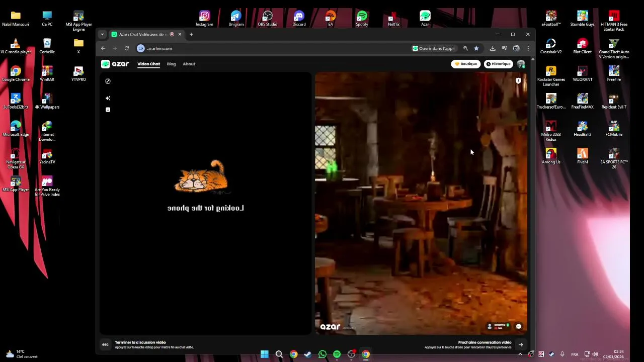Close the Azar Chat Vidéo tab
The image size is (644, 362).
(x=180, y=34)
